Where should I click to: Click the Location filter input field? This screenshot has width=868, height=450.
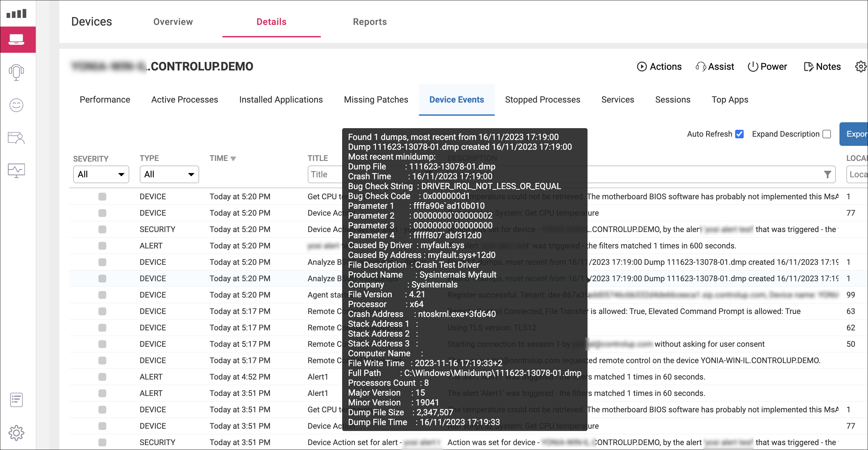point(857,174)
